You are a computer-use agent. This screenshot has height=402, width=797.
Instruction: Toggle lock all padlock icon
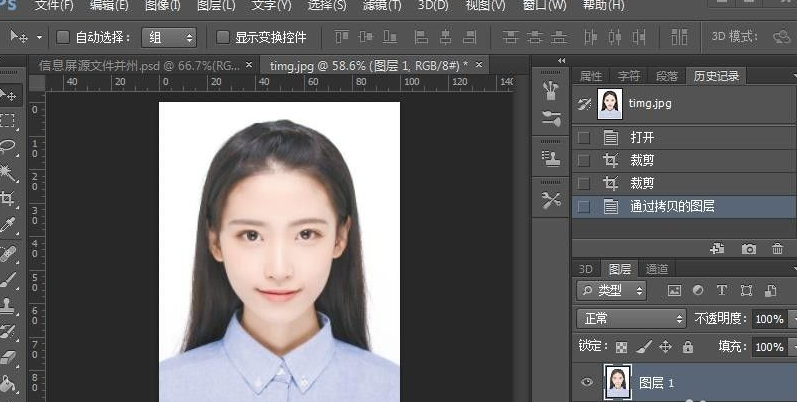688,347
